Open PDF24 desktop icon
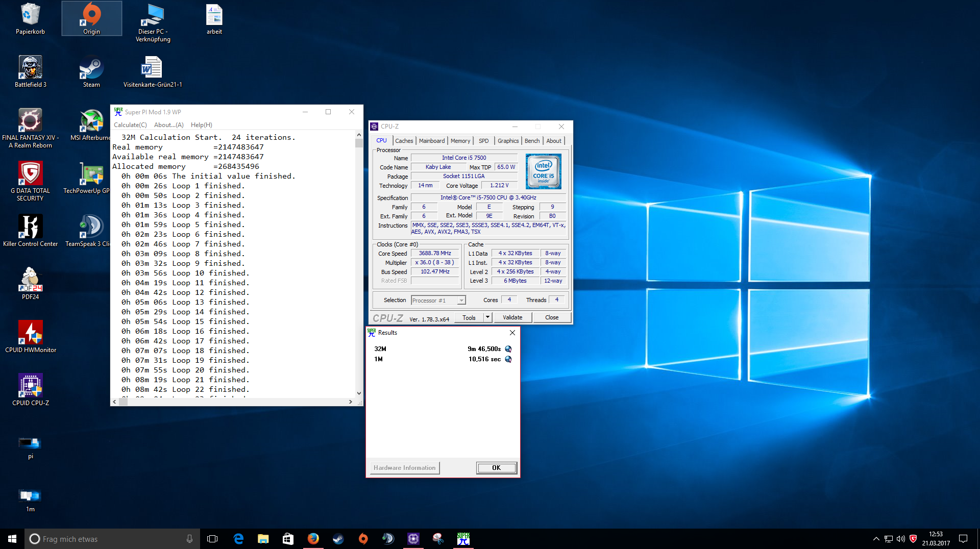The height and width of the screenshot is (549, 980). tap(30, 284)
